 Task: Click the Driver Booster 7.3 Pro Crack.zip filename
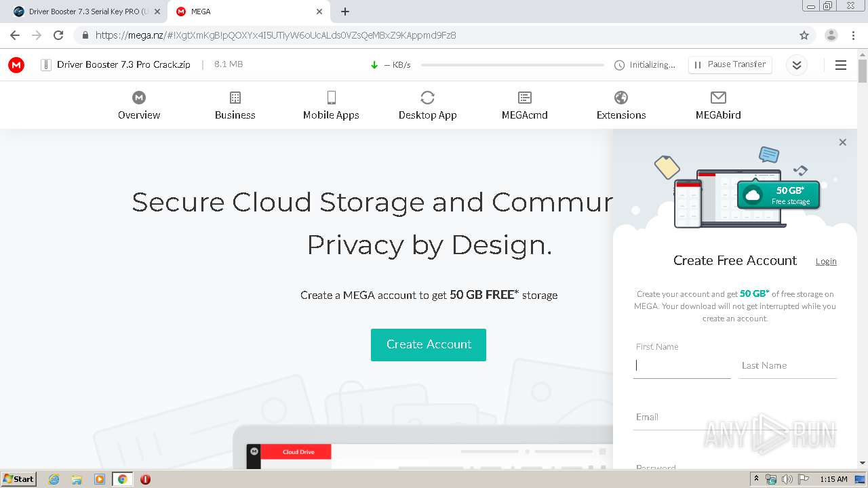pyautogui.click(x=123, y=64)
